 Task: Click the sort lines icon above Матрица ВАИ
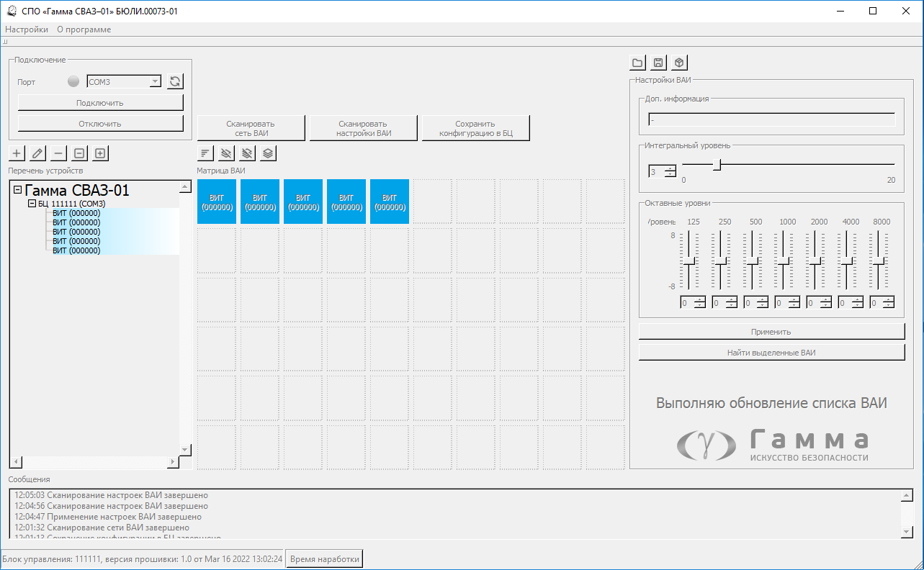point(206,153)
